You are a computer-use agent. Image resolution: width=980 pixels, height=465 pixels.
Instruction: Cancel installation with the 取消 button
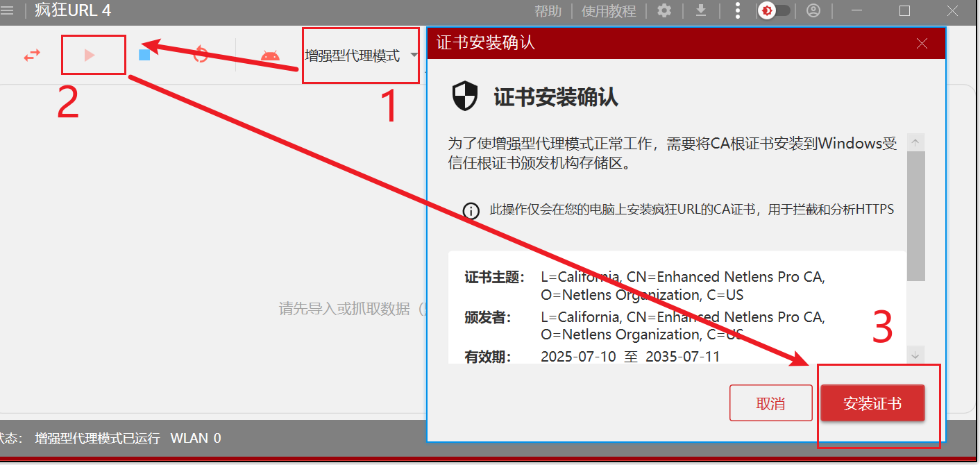[x=770, y=403]
